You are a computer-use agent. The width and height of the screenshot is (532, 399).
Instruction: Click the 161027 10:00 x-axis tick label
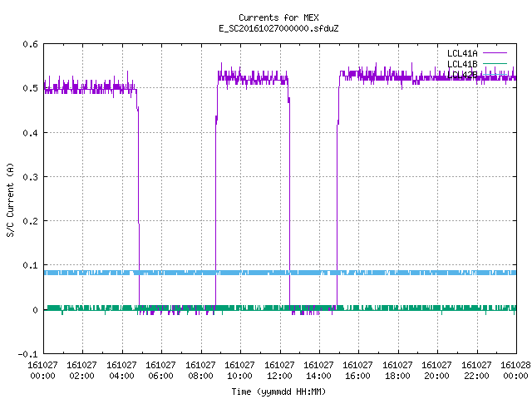(x=239, y=371)
